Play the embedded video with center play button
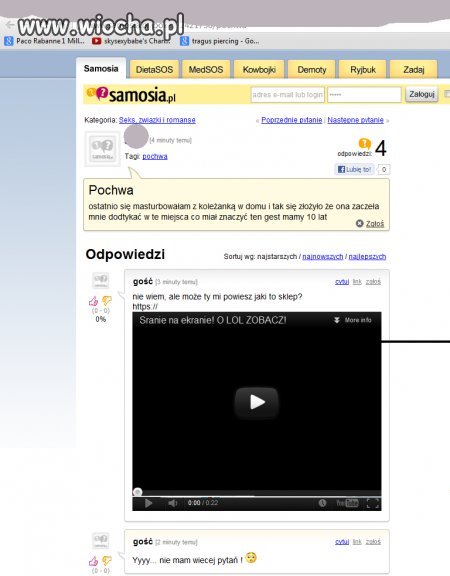The height and width of the screenshot is (576, 450). coord(256,402)
